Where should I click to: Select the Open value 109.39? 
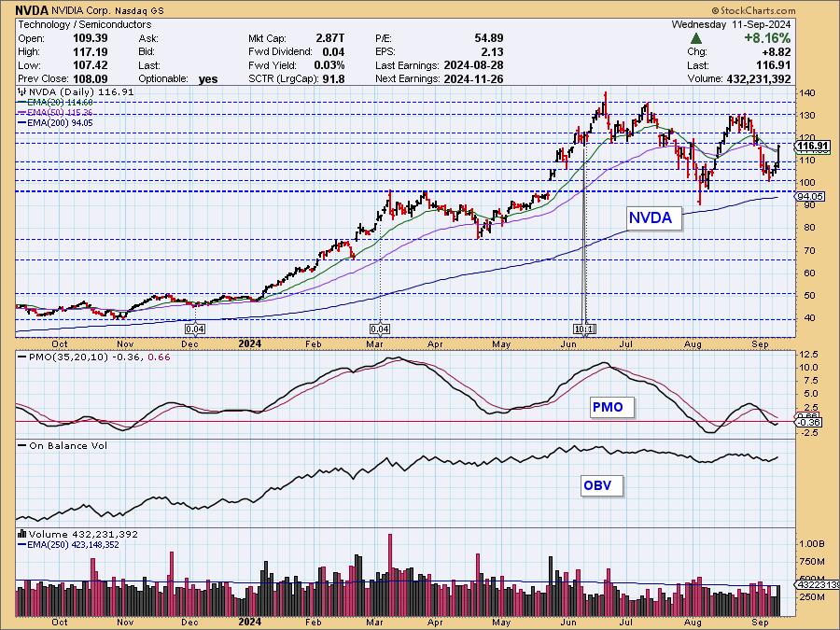[x=90, y=38]
